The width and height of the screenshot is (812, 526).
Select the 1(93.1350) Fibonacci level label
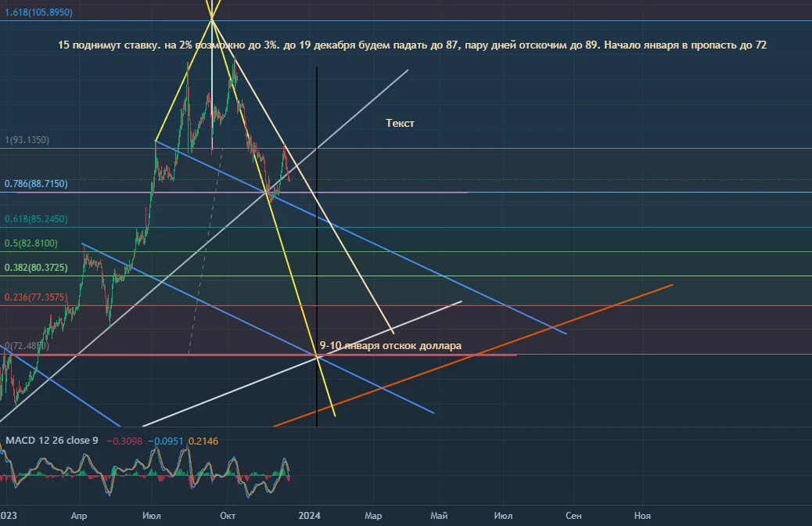click(x=27, y=140)
